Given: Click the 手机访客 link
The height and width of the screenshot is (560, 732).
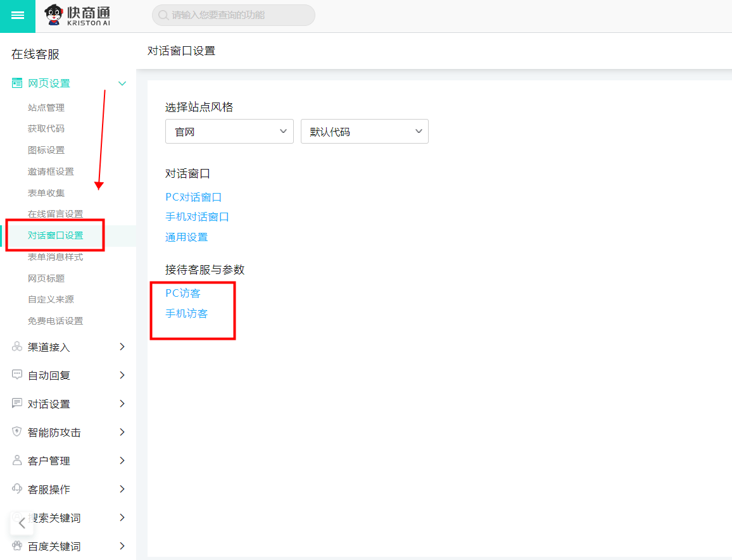Looking at the screenshot, I should point(186,313).
